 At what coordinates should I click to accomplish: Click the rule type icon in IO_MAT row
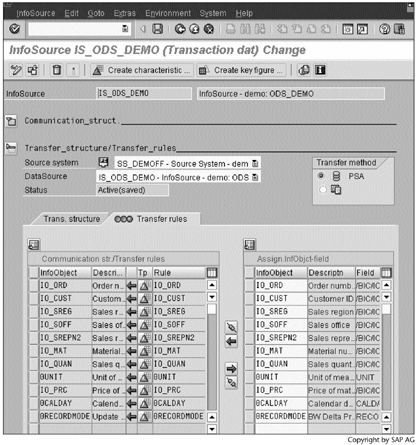pyautogui.click(x=144, y=351)
